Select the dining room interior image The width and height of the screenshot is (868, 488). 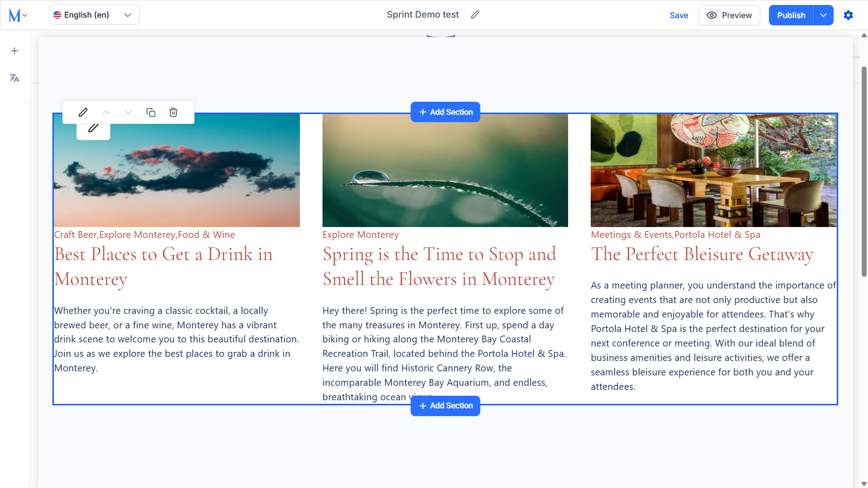pos(713,171)
